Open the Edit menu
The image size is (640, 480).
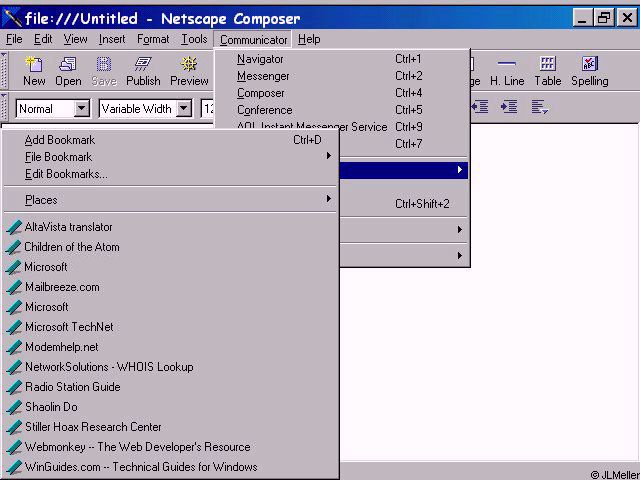click(x=43, y=39)
